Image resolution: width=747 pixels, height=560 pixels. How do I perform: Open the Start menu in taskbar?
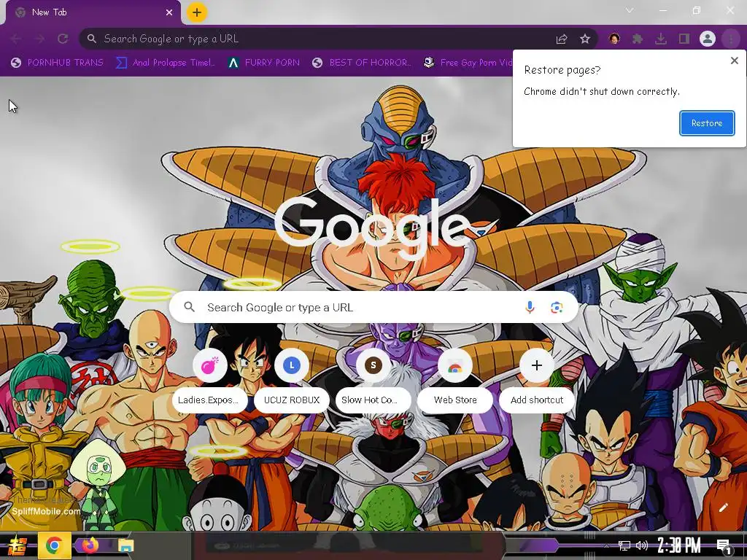point(18,545)
